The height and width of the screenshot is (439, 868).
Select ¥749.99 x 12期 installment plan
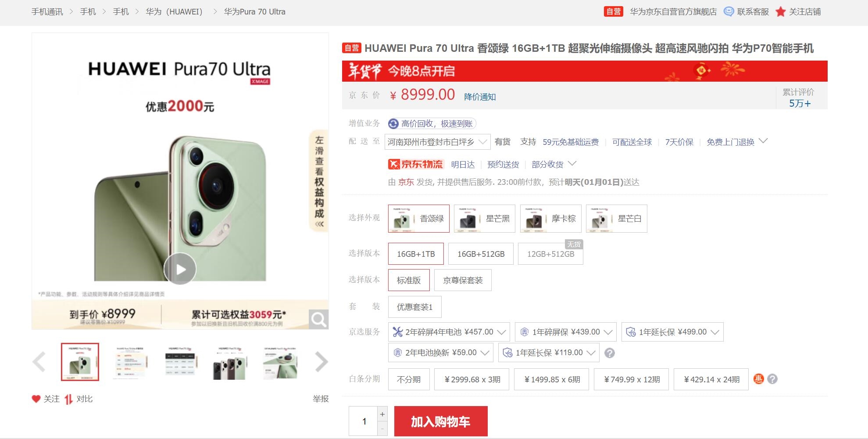click(631, 379)
